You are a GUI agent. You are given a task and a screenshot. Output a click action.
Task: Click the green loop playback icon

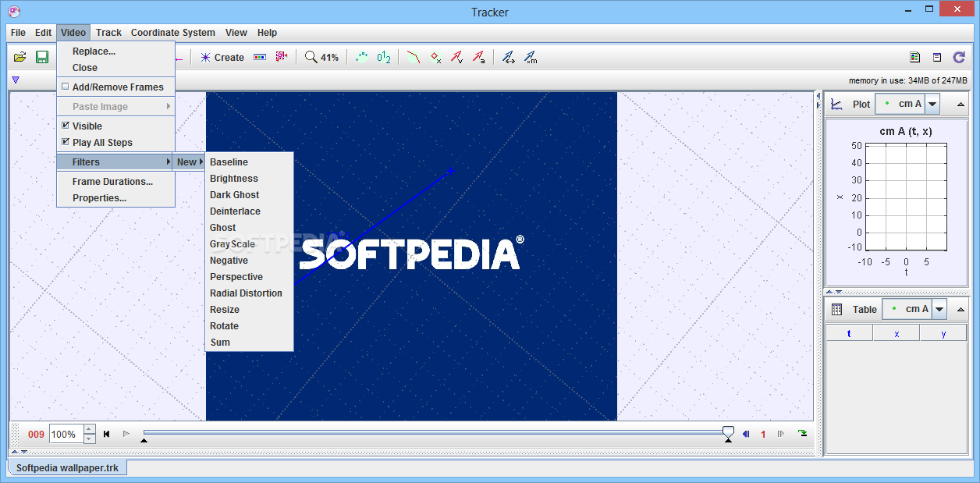tap(802, 434)
